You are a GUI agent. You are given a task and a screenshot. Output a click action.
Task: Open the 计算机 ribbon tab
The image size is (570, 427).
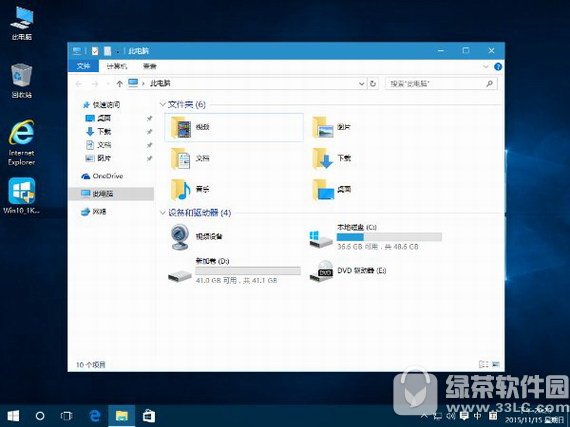pyautogui.click(x=116, y=66)
